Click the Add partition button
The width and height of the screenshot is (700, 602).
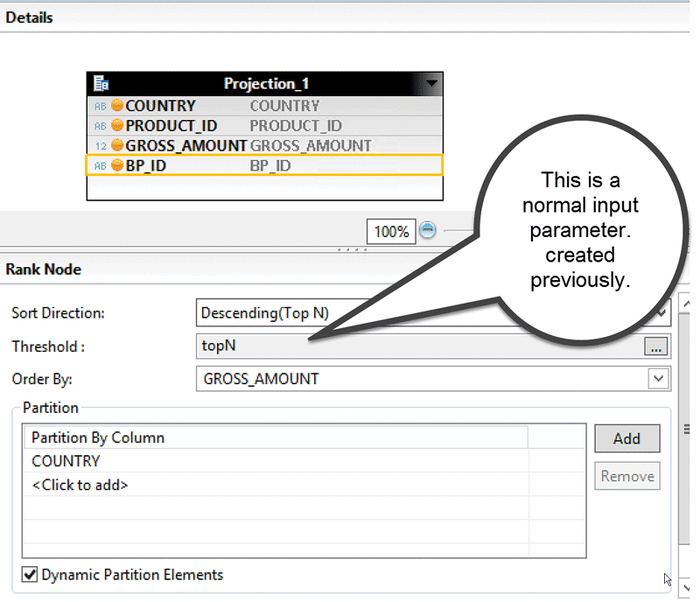coord(626,438)
